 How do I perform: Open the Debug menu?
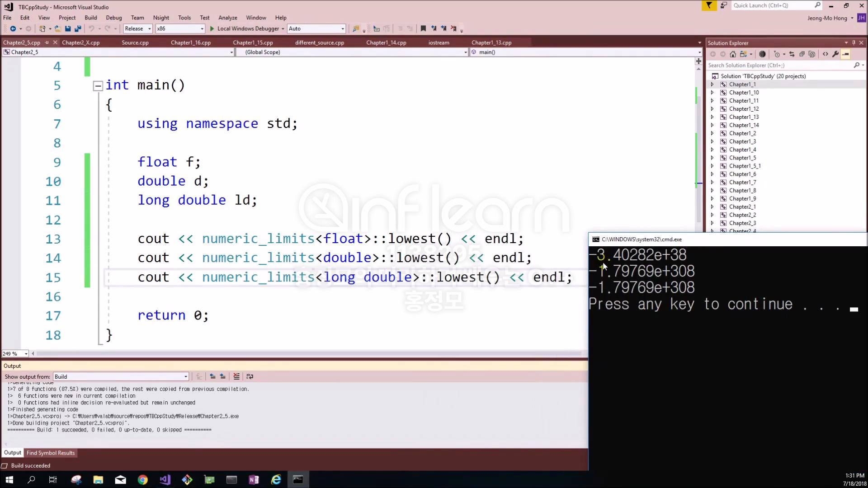click(113, 18)
